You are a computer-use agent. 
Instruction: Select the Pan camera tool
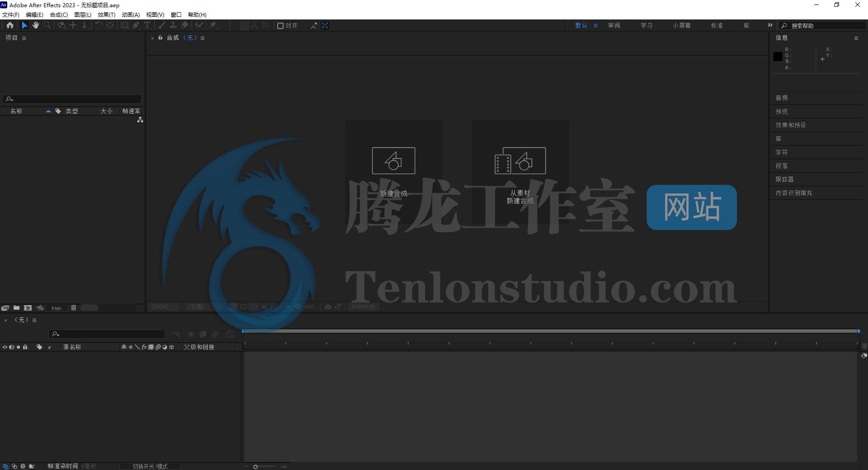73,25
